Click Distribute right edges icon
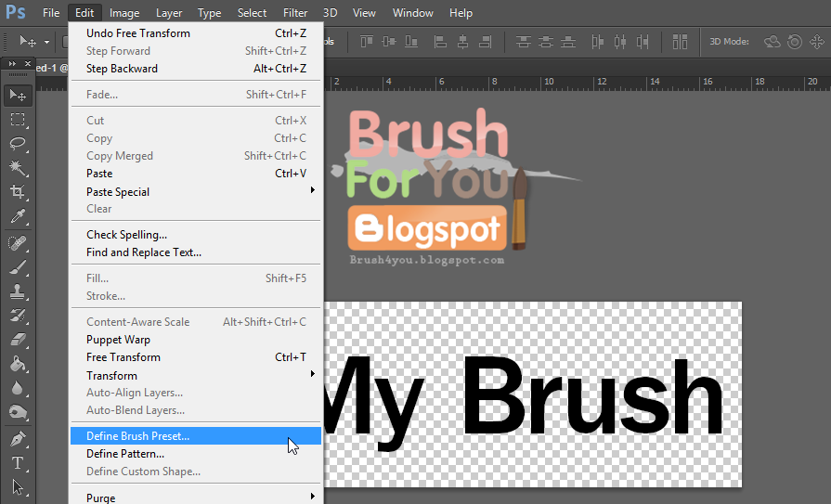 (643, 42)
